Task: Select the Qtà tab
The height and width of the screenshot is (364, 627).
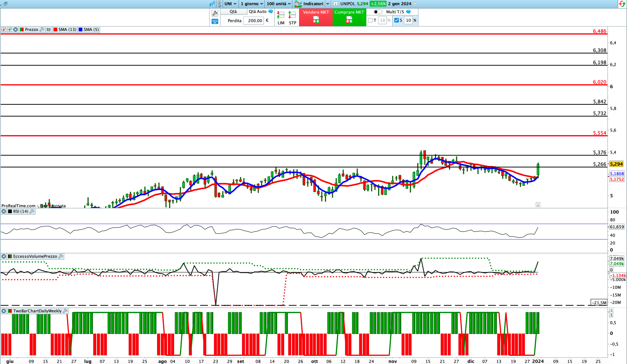Action: click(x=233, y=11)
